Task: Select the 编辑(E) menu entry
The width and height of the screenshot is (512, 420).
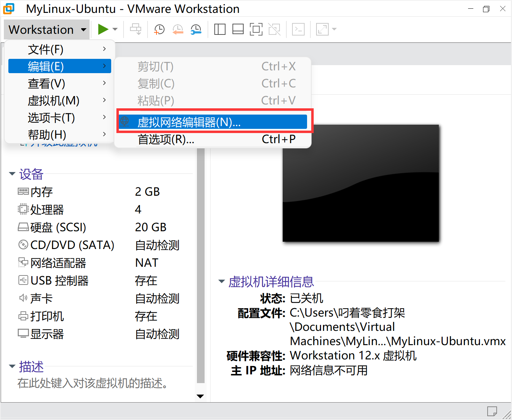Action: [x=60, y=66]
